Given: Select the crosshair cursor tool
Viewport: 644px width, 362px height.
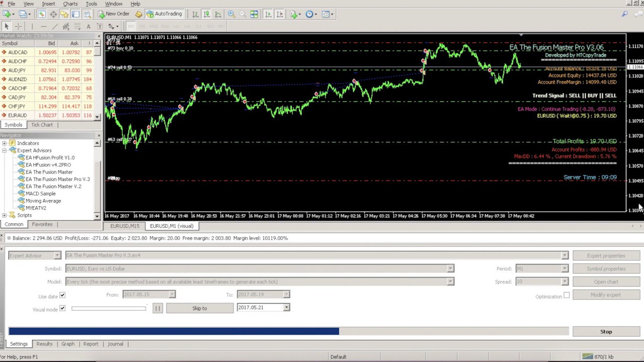Looking at the screenshot, I should tap(18, 26).
